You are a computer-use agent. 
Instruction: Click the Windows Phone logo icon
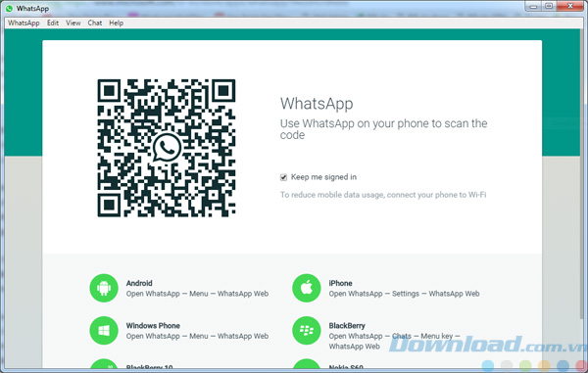tap(104, 330)
